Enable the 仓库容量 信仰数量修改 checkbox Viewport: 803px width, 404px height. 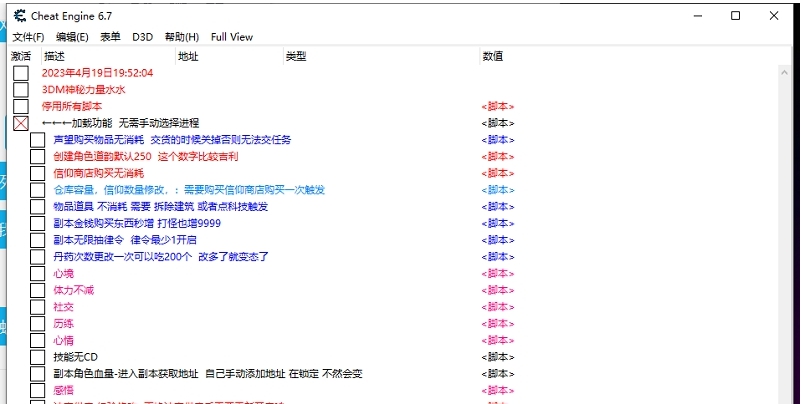pos(37,190)
